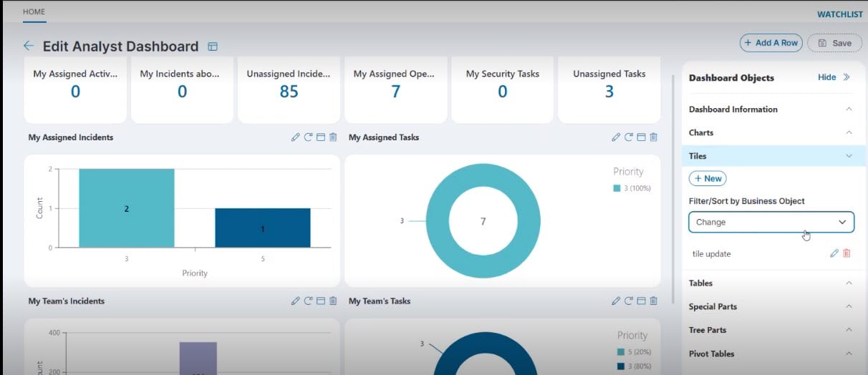Screen dimensions: 868x375
Task: Edit the 'tile update' tile entry
Action: point(834,253)
